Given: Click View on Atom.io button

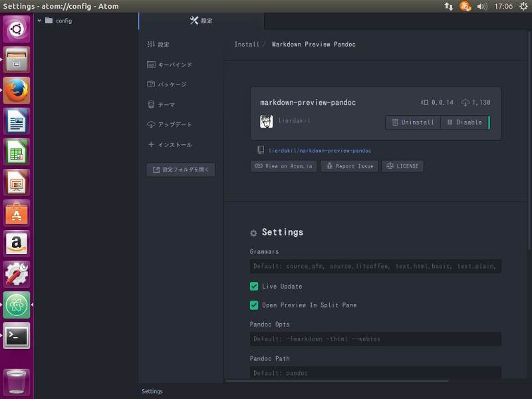Looking at the screenshot, I should coord(284,166).
